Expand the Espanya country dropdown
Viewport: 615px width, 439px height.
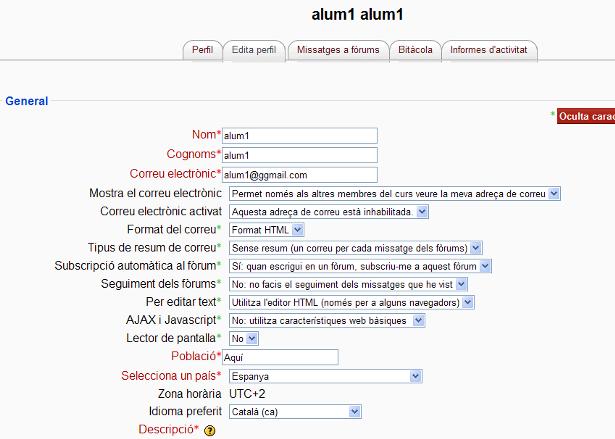pos(326,377)
